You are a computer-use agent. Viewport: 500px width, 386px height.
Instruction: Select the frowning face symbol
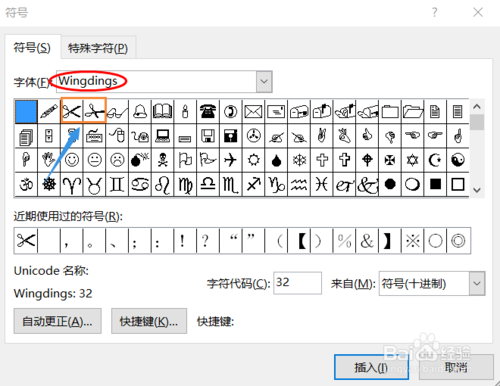tap(117, 160)
